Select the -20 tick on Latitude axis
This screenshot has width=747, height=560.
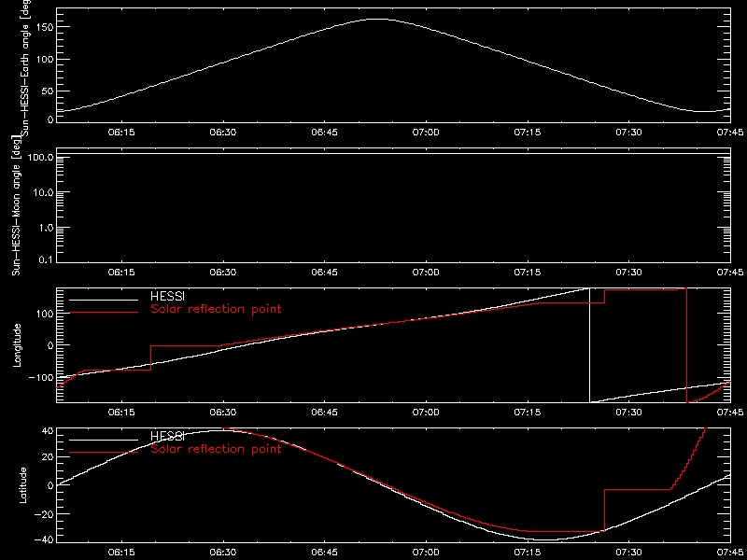click(x=43, y=514)
